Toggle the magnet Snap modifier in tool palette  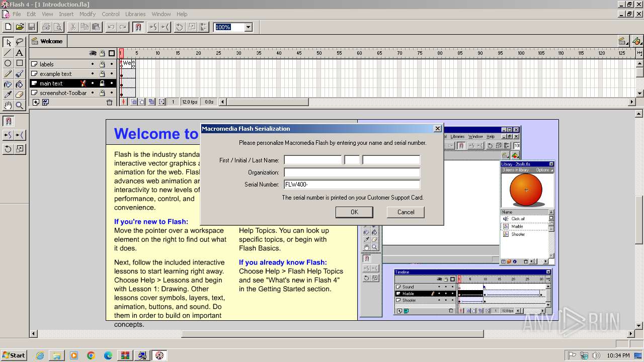point(8,121)
